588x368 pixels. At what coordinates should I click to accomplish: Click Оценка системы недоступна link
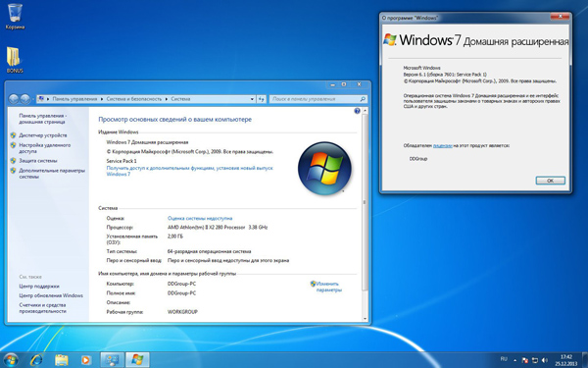click(200, 218)
